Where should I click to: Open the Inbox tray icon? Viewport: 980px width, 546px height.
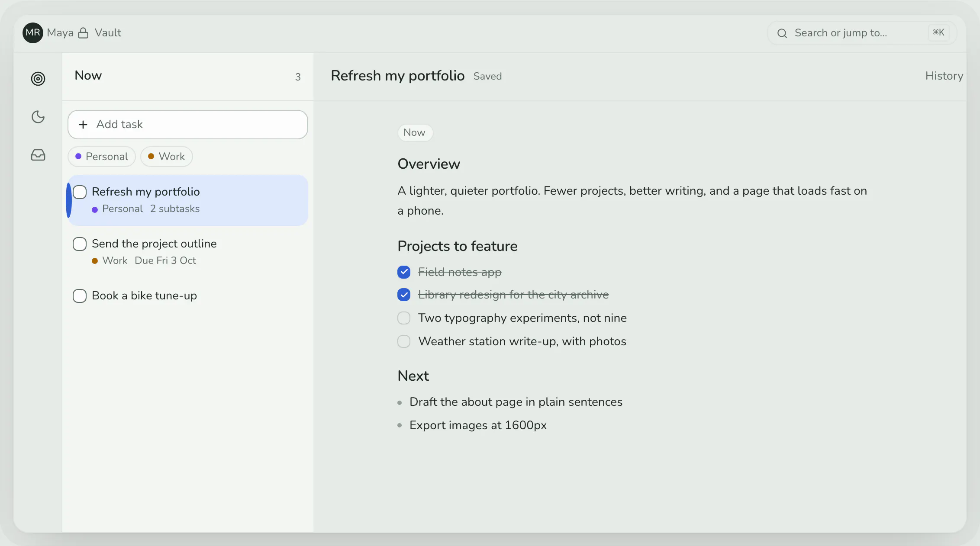(x=38, y=155)
